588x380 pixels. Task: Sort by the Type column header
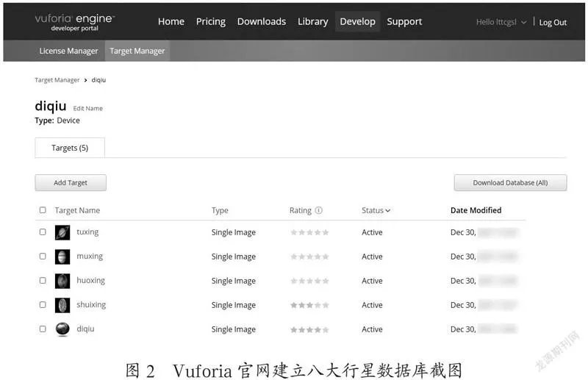220,210
